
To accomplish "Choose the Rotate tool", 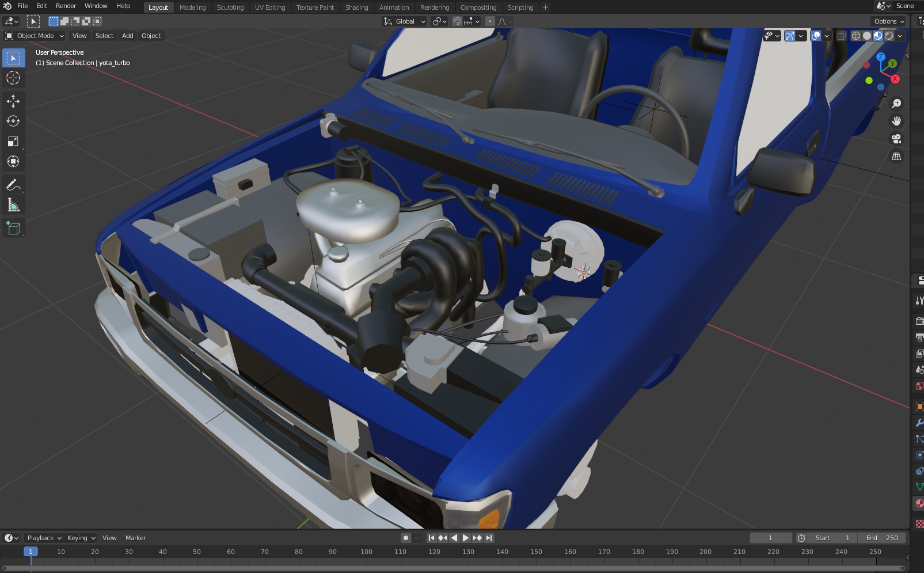I will pos(13,122).
